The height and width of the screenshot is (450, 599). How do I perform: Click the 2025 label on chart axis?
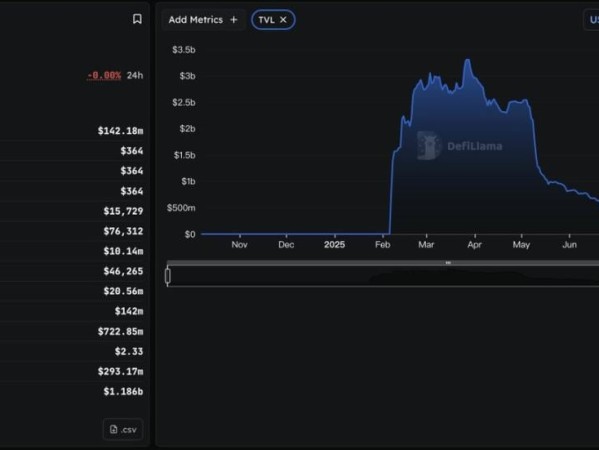334,245
